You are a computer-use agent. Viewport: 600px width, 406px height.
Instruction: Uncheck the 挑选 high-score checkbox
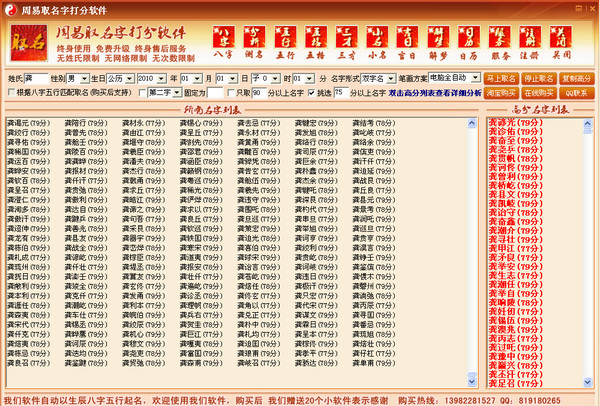311,92
